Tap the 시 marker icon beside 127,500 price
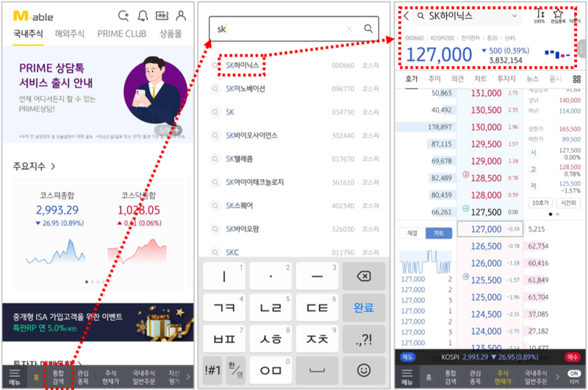This screenshot has height=390, width=588. tap(465, 208)
